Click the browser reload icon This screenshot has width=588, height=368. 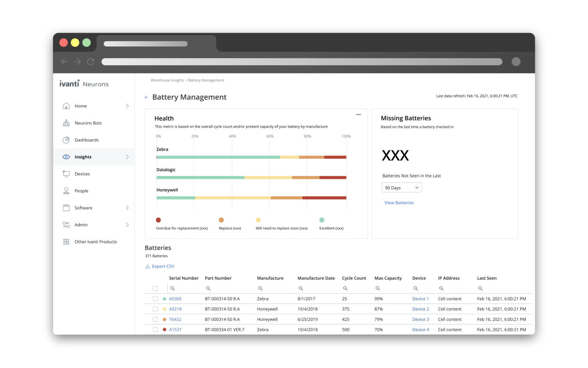91,62
